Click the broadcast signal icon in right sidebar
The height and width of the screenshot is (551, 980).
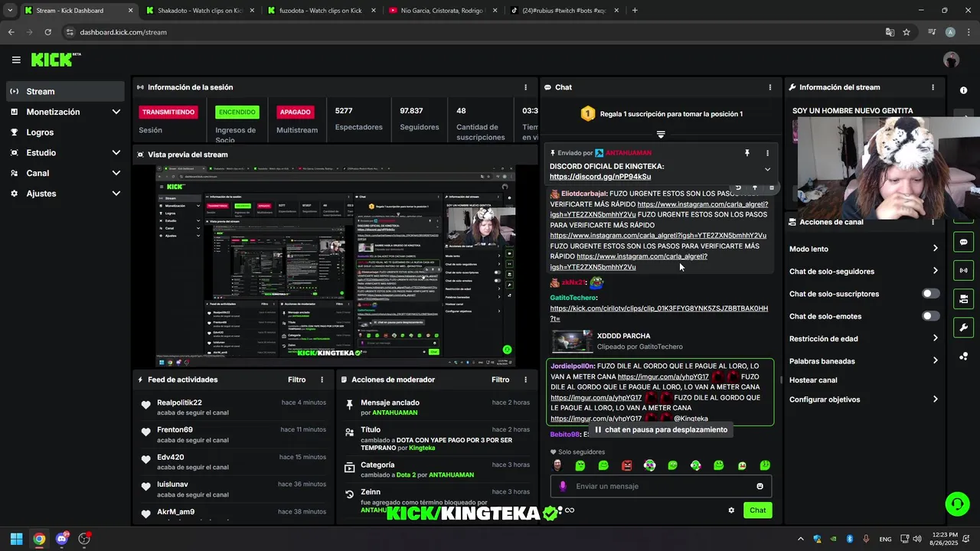tap(963, 270)
